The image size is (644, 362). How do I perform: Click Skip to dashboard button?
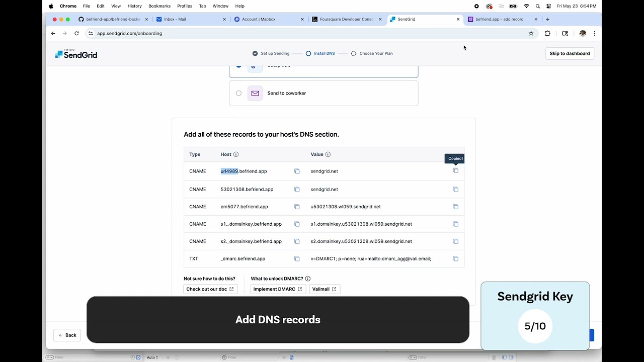(x=570, y=53)
